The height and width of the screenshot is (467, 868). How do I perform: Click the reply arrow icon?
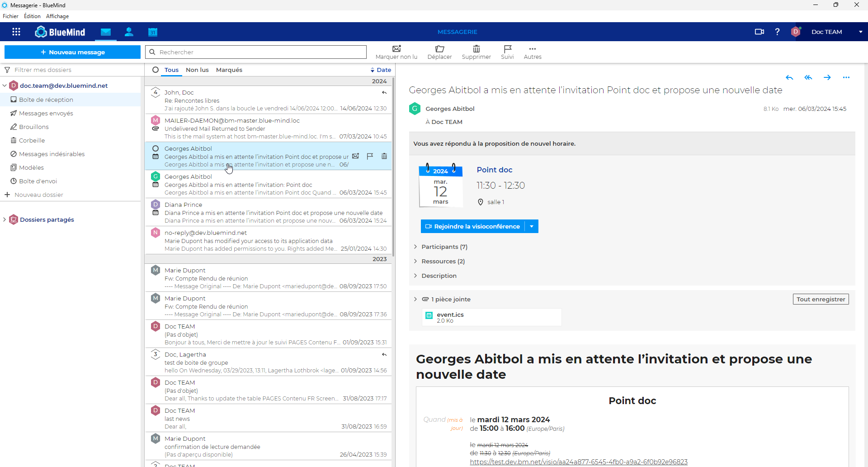(x=789, y=77)
